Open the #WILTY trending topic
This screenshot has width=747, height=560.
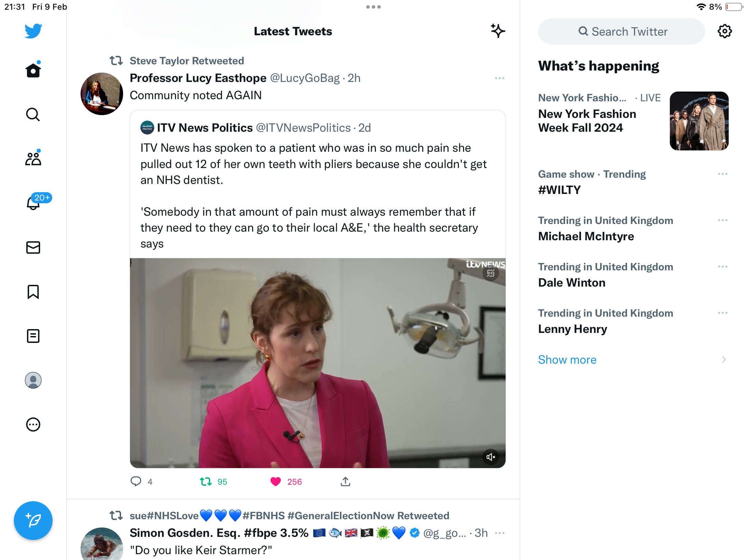click(x=559, y=190)
